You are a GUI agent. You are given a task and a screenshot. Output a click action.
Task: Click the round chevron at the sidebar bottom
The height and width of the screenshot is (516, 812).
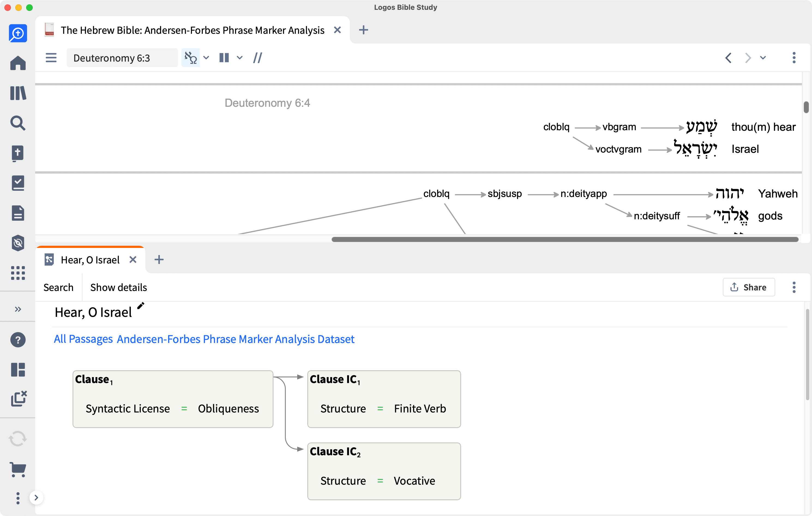[37, 498]
